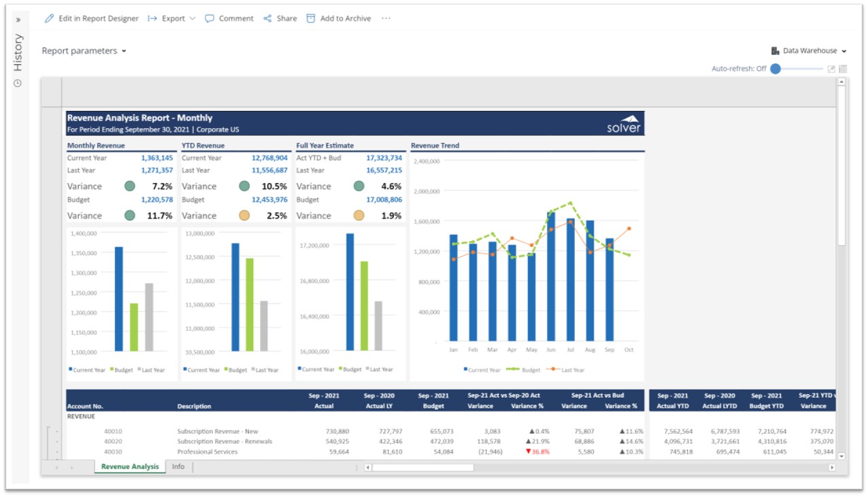This screenshot has height=497, width=868.
Task: Open the more options ellipsis menu
Action: pos(386,18)
